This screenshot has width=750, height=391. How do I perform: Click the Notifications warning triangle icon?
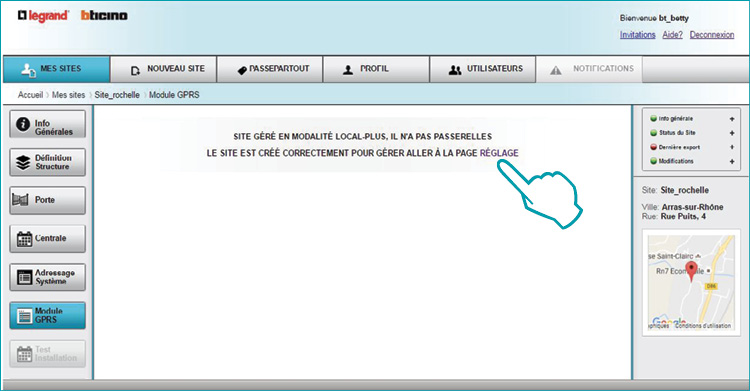coord(555,70)
